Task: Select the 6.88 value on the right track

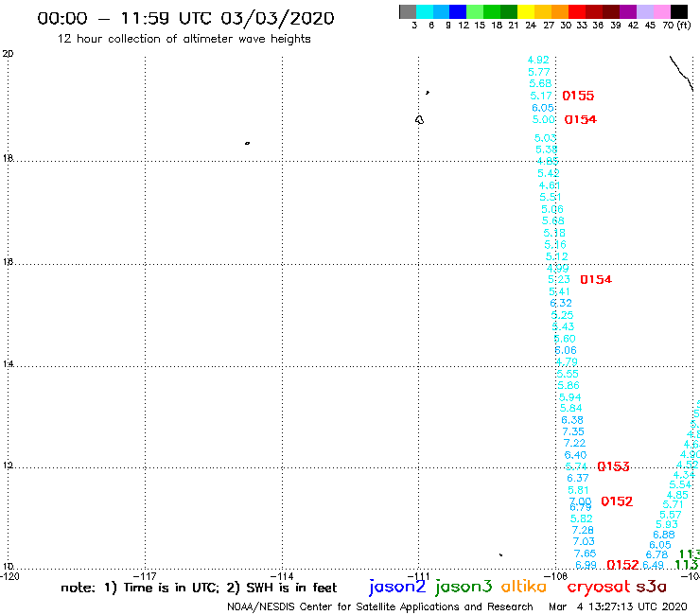Action: (664, 535)
